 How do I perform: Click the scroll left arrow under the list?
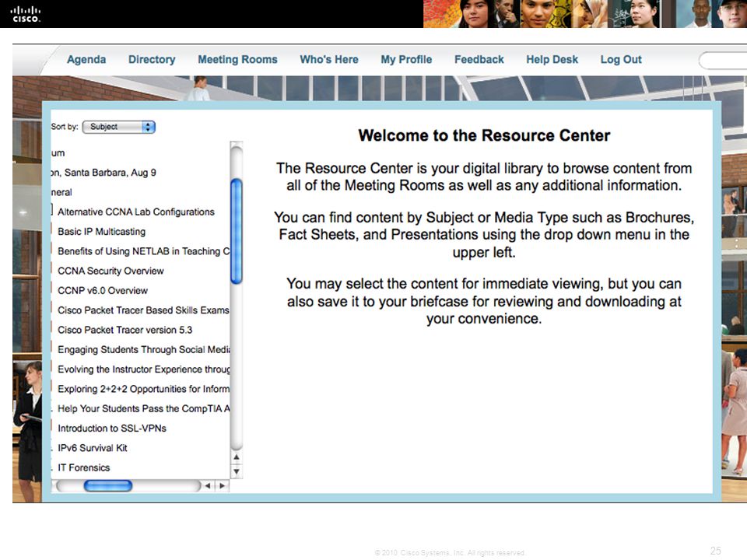(x=207, y=485)
